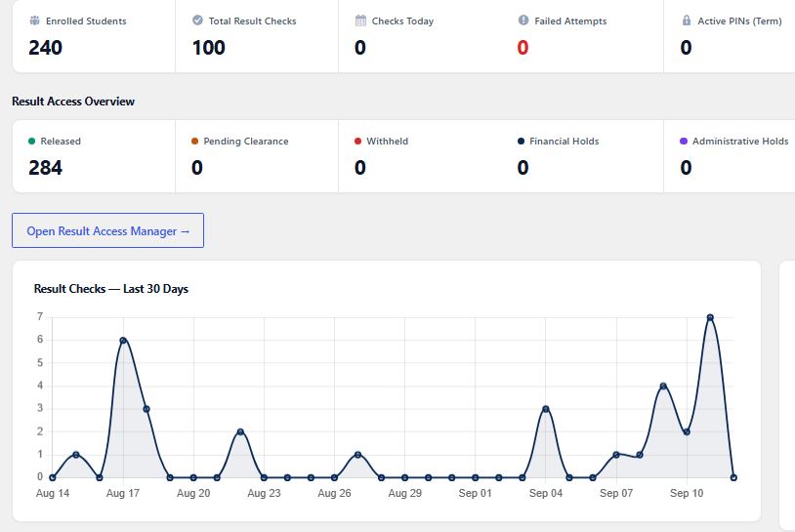Click the Enrolled Students people icon
Screen dimensions: 795x532
tap(34, 20)
